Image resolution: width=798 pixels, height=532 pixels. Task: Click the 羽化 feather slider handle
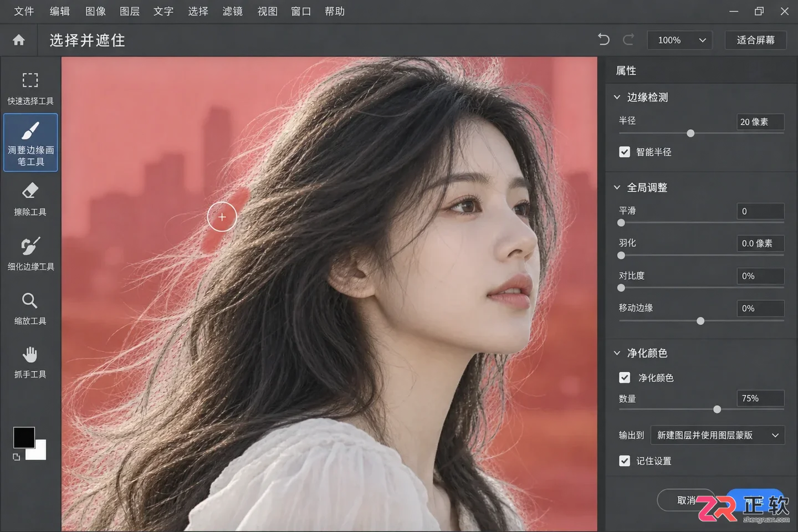pyautogui.click(x=621, y=255)
